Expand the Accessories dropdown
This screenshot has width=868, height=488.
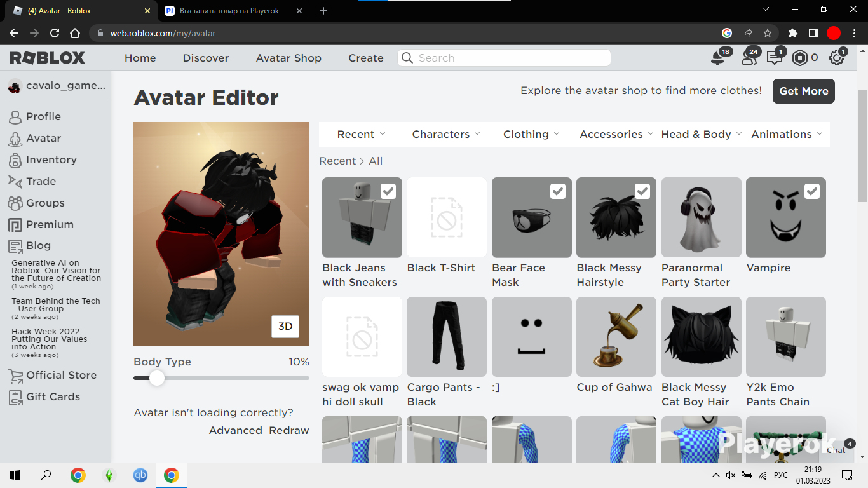(616, 135)
